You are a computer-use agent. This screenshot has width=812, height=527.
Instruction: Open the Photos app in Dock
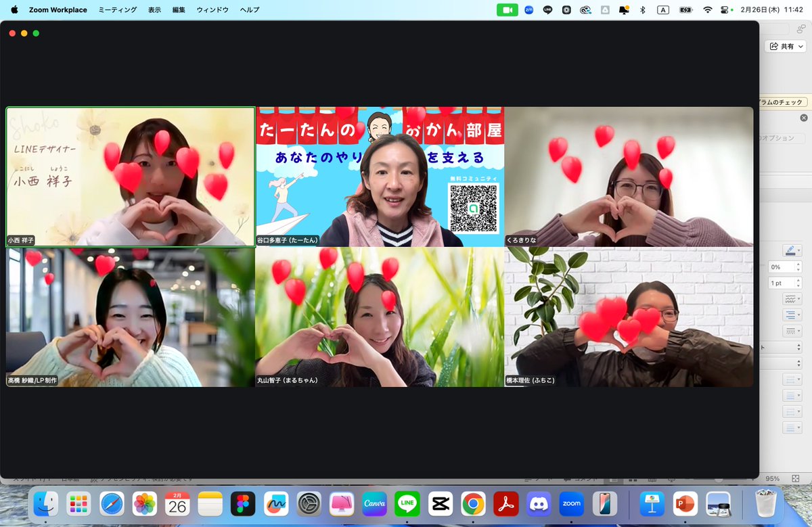coord(145,504)
